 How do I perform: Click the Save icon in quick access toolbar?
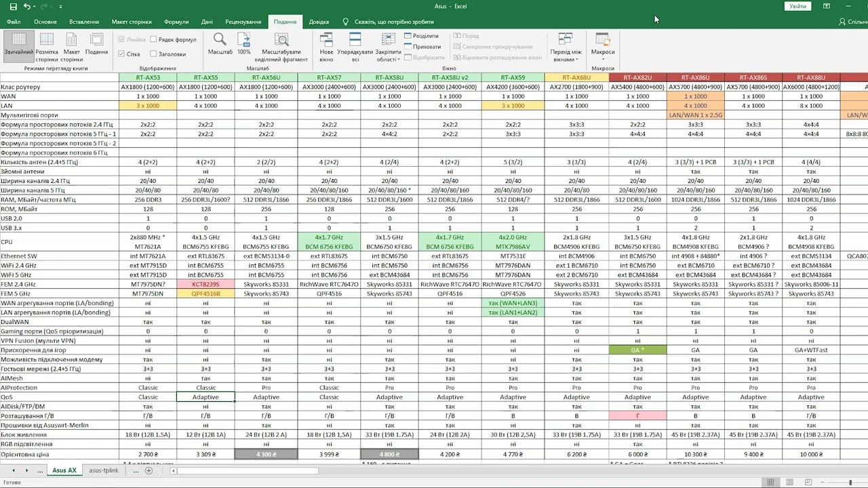click(14, 6)
